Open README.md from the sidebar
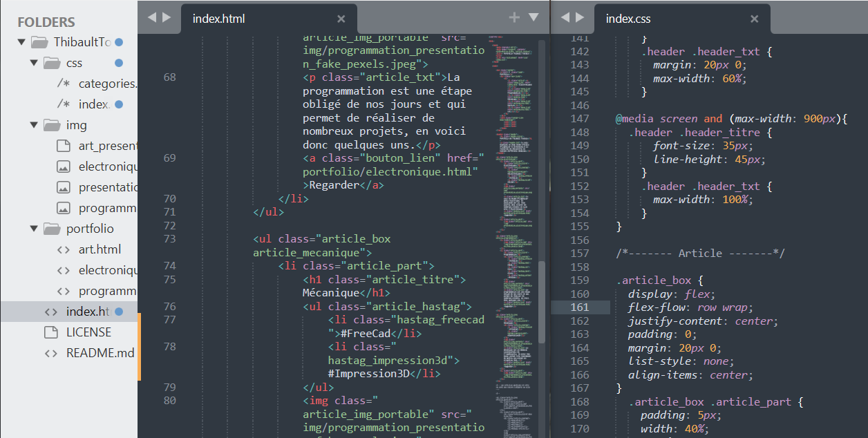 (100, 353)
